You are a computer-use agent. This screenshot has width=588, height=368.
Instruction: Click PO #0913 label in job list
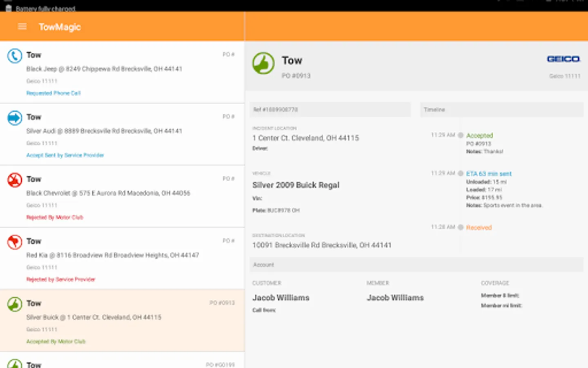222,303
